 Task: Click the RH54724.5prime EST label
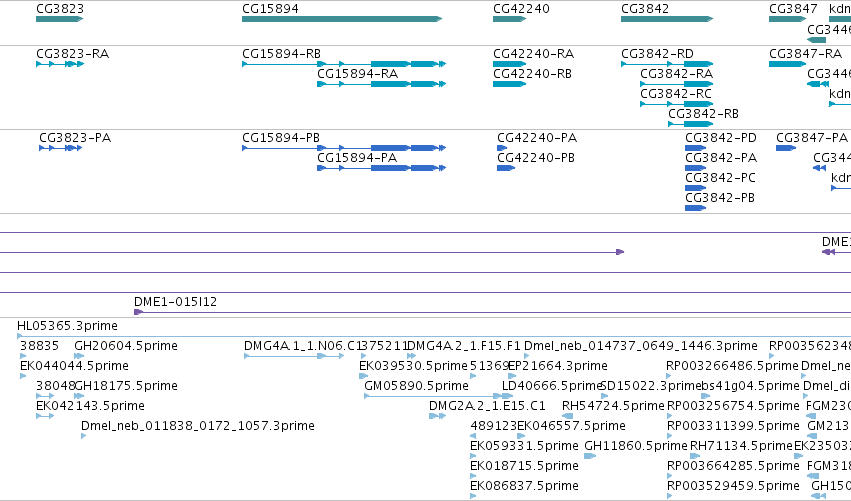click(613, 406)
